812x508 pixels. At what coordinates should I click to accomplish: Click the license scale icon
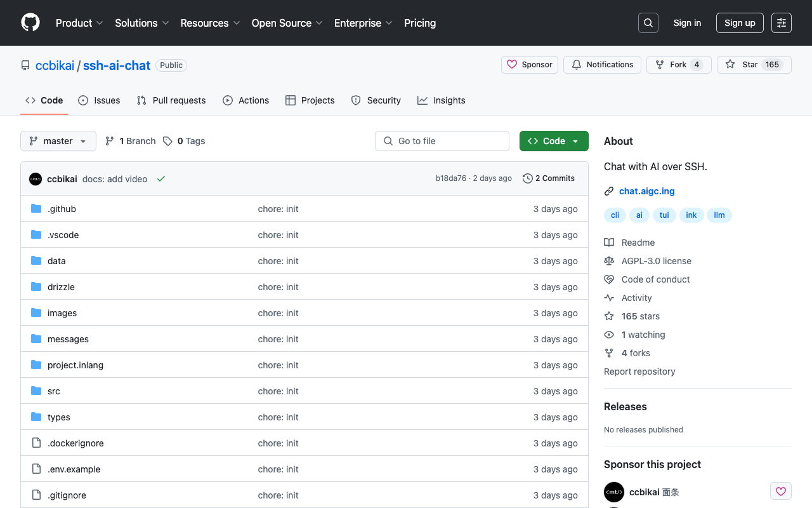point(609,261)
